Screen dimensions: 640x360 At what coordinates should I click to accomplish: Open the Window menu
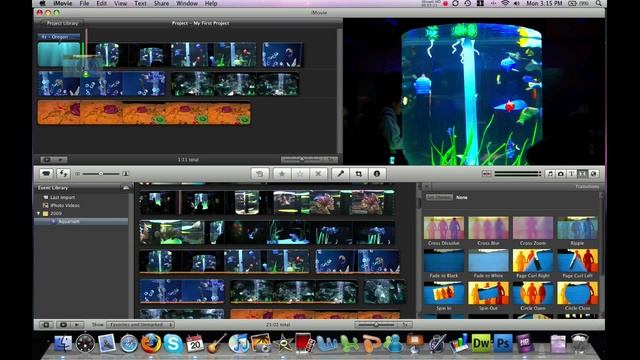pos(187,3)
